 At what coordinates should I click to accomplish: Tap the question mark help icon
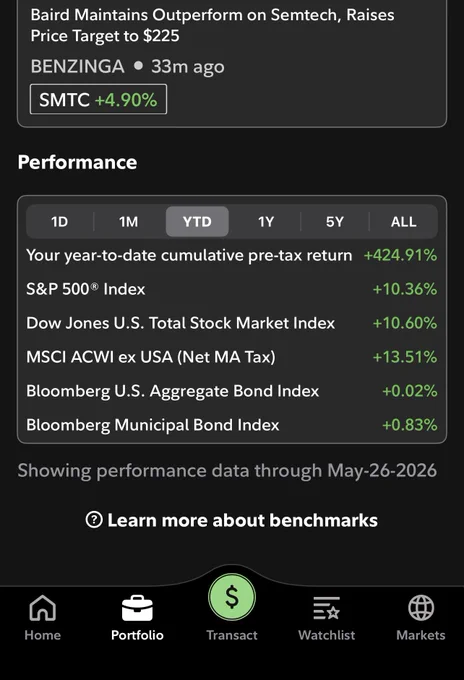point(94,520)
